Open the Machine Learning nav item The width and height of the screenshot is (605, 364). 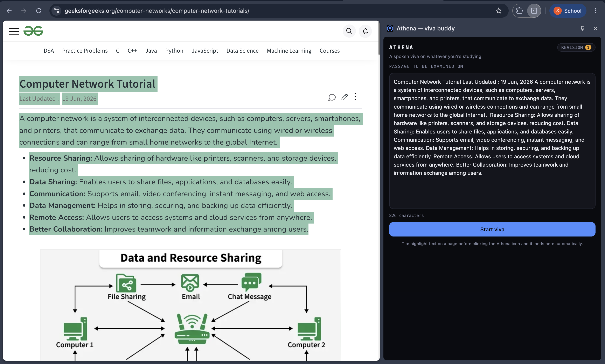pos(289,51)
